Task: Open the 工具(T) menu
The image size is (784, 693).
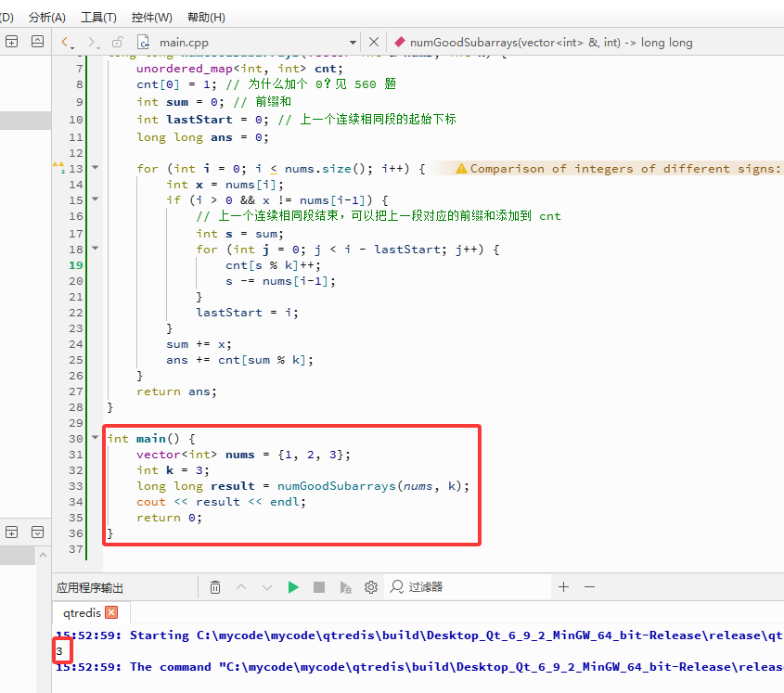Action: point(98,18)
